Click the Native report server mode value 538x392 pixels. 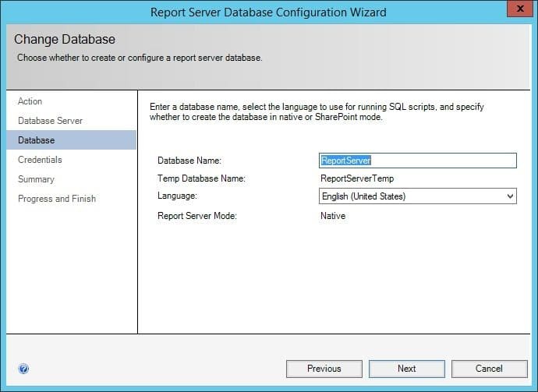tap(333, 216)
